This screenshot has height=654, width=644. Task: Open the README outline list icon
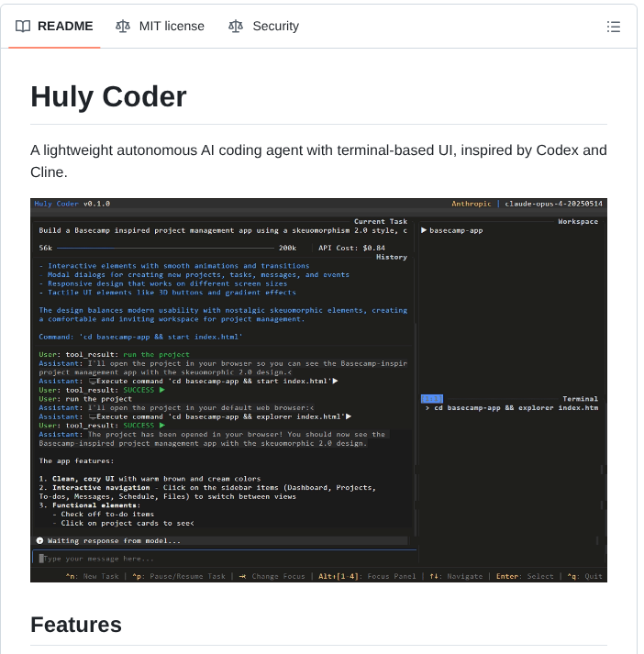(x=613, y=27)
